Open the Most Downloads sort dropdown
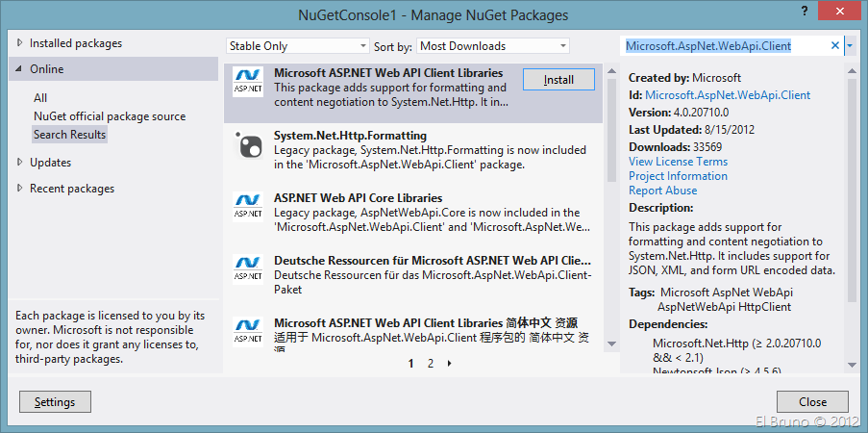Viewport: 868px width, 433px height. click(494, 46)
